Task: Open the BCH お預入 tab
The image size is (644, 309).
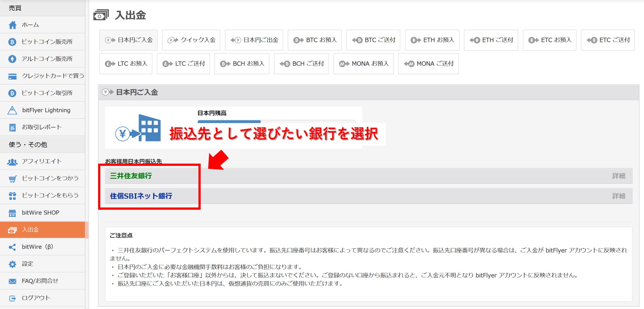Action: pyautogui.click(x=242, y=64)
